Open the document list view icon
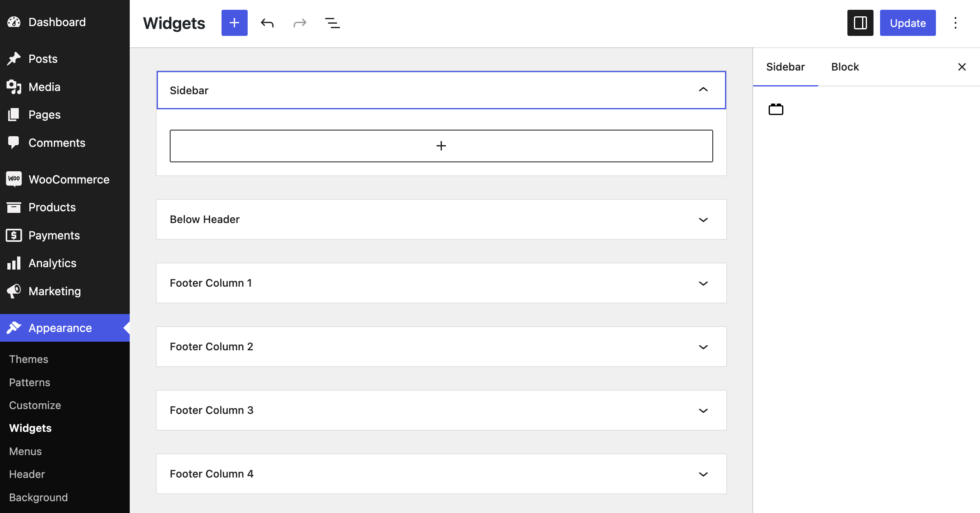This screenshot has width=980, height=513. click(332, 23)
